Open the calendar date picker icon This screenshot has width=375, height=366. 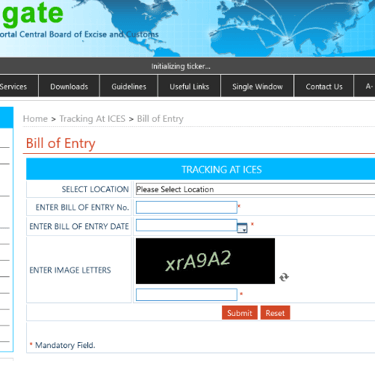coord(242,228)
